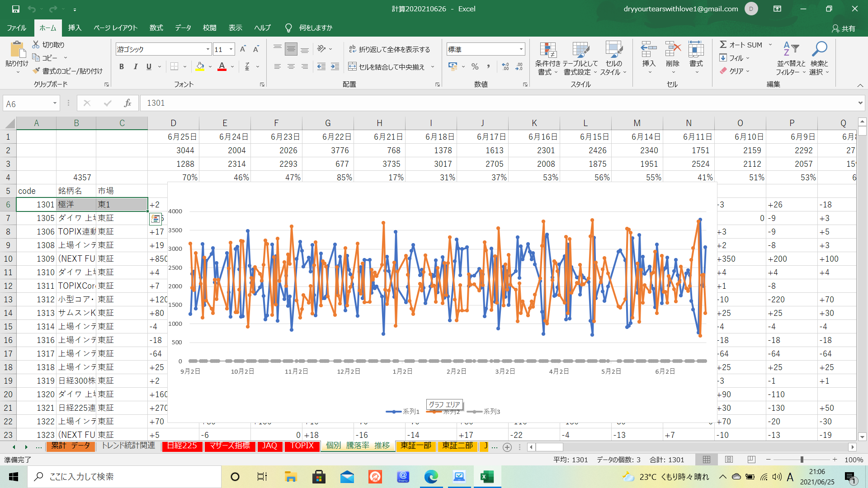Click the AutoSum sigma icon
Screen dimensions: 868x488
[x=723, y=44]
